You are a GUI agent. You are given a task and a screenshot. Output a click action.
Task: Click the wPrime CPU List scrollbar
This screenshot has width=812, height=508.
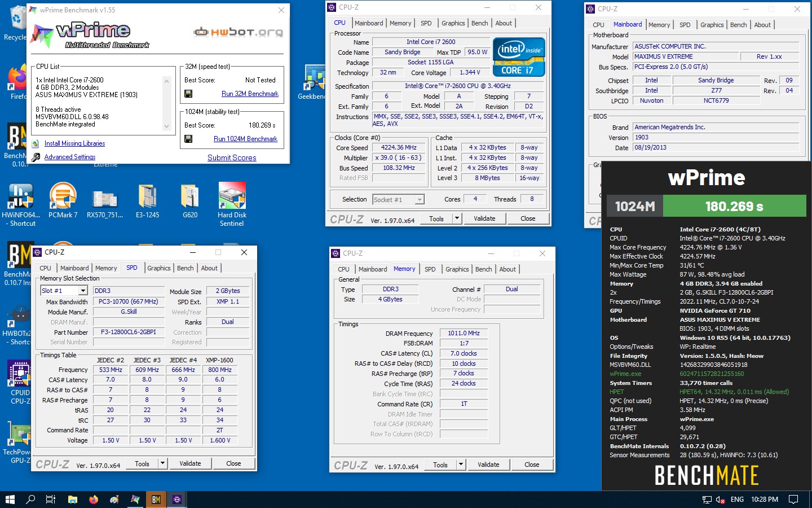tap(166, 104)
